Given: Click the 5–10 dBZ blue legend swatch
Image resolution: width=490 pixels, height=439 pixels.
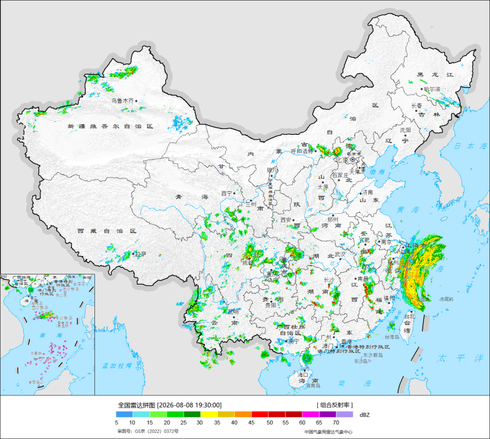Looking at the screenshot, I should tap(124, 414).
